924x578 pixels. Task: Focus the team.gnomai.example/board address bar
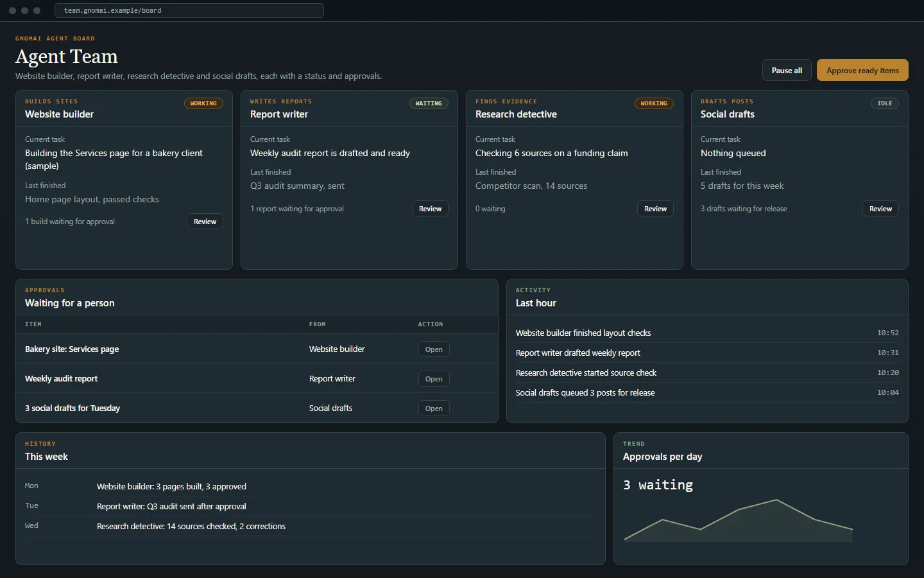coord(189,11)
